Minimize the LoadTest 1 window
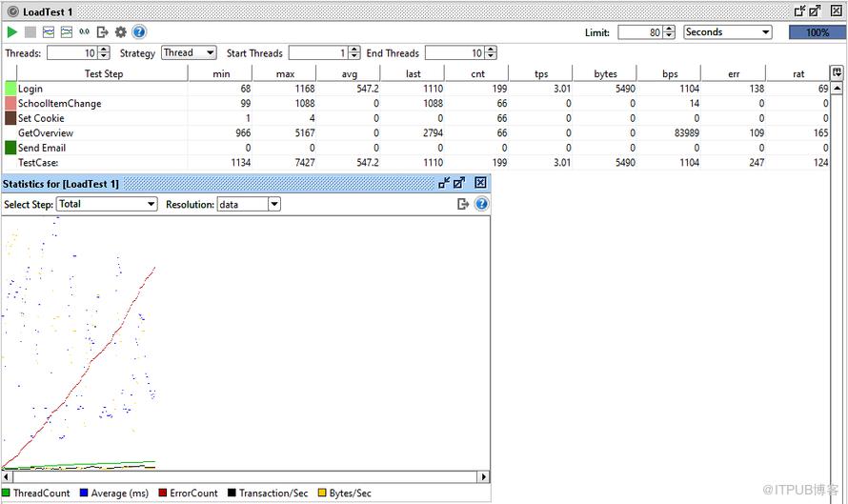This screenshot has width=848, height=504. point(799,10)
